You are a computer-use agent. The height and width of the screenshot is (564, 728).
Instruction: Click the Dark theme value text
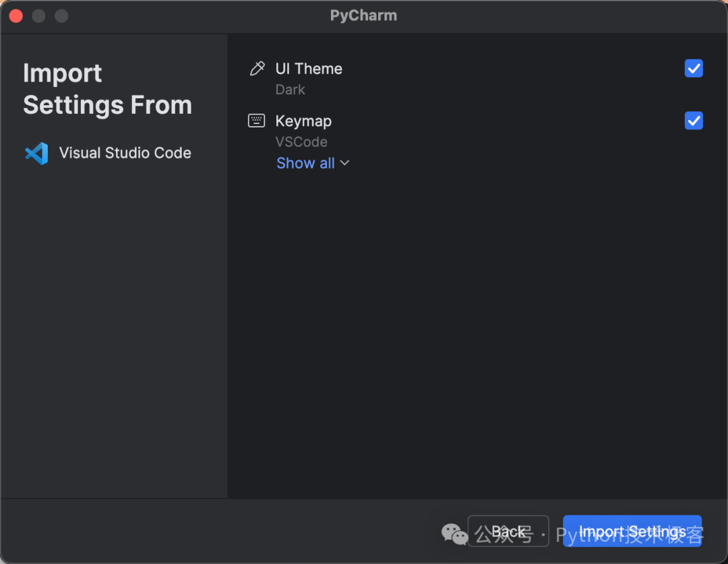[x=290, y=89]
